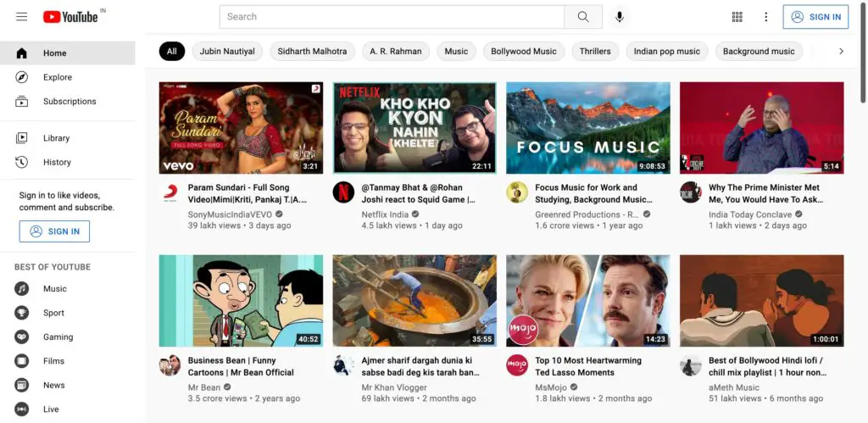868x423 pixels.
Task: Click the Live broadcast icon
Action: [x=21, y=409]
